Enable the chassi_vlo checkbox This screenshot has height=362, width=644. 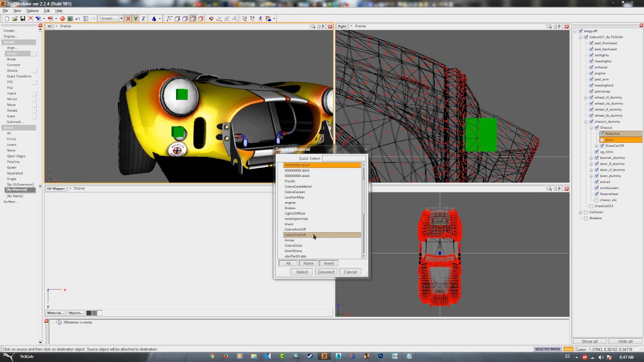tap(597, 200)
